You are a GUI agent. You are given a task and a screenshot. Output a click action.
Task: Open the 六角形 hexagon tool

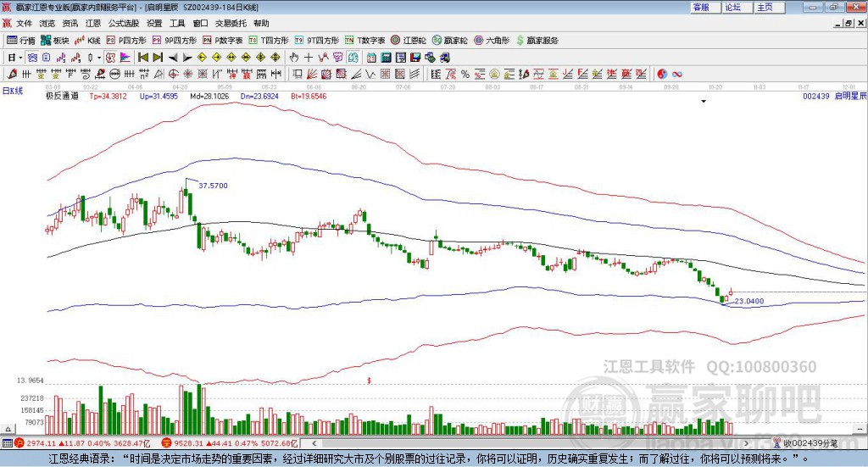click(491, 41)
